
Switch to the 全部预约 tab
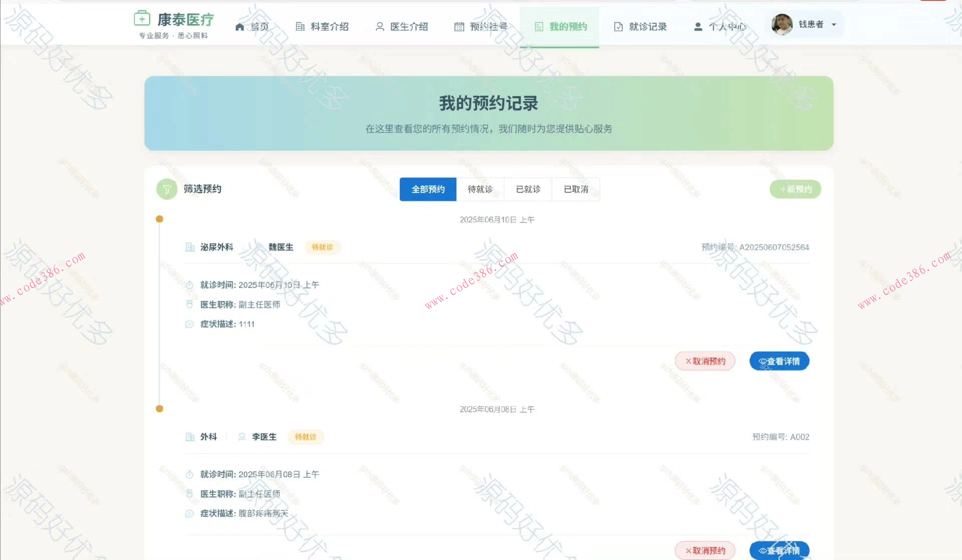427,189
